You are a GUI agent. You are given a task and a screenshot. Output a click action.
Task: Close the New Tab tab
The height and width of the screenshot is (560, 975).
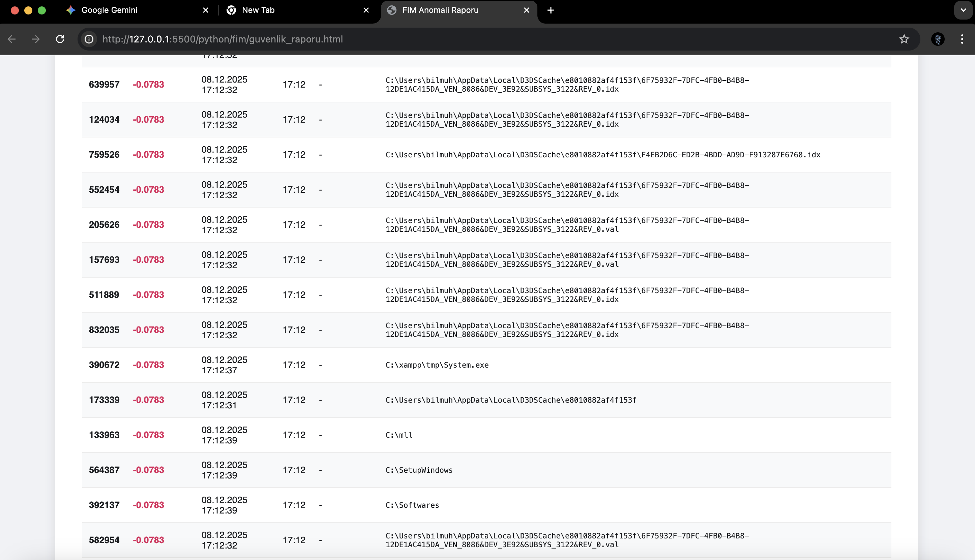click(366, 10)
